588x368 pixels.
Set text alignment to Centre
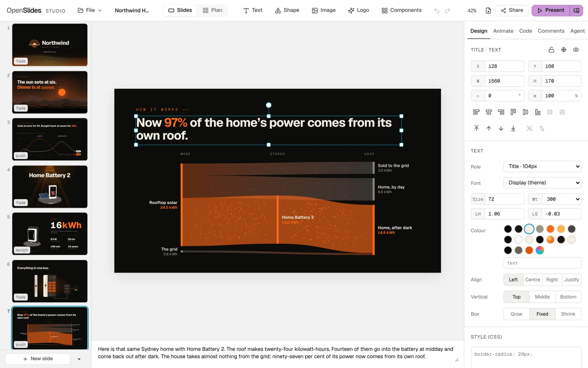(532, 280)
